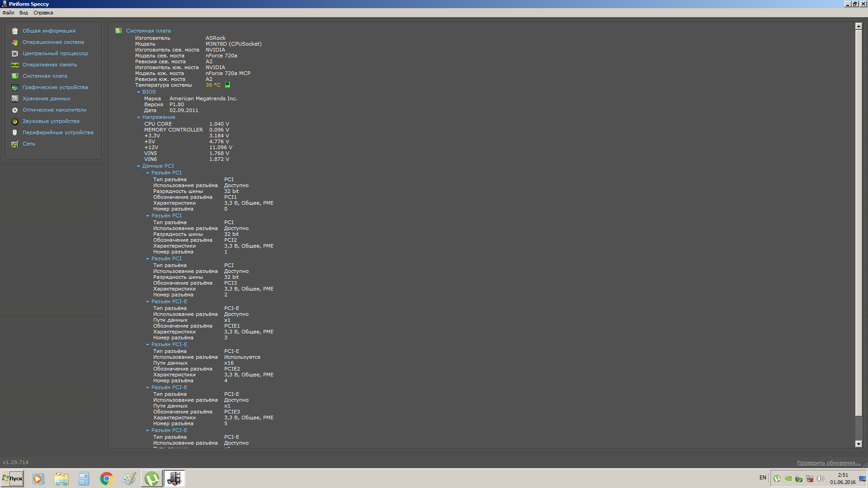This screenshot has height=488, width=868.
Task: Click the vertical scrollbar thumb
Action: click(x=859, y=223)
